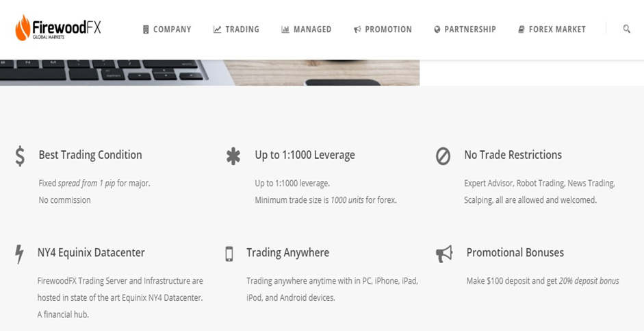Open the Trading menu
Viewport: 644px width, 331px height.
[237, 29]
